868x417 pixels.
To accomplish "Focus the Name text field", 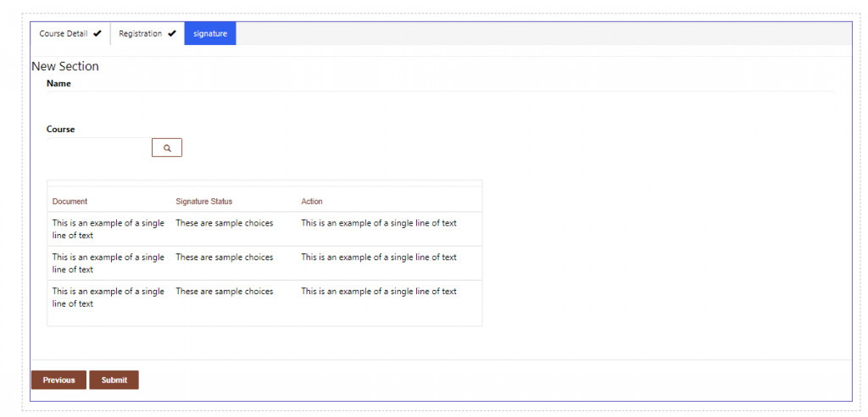I will pyautogui.click(x=441, y=98).
